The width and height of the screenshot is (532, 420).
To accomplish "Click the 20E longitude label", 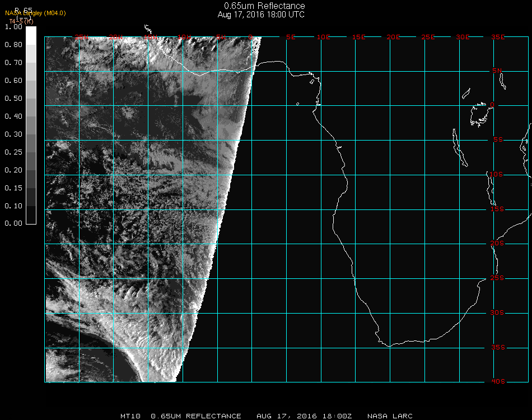I will [393, 37].
